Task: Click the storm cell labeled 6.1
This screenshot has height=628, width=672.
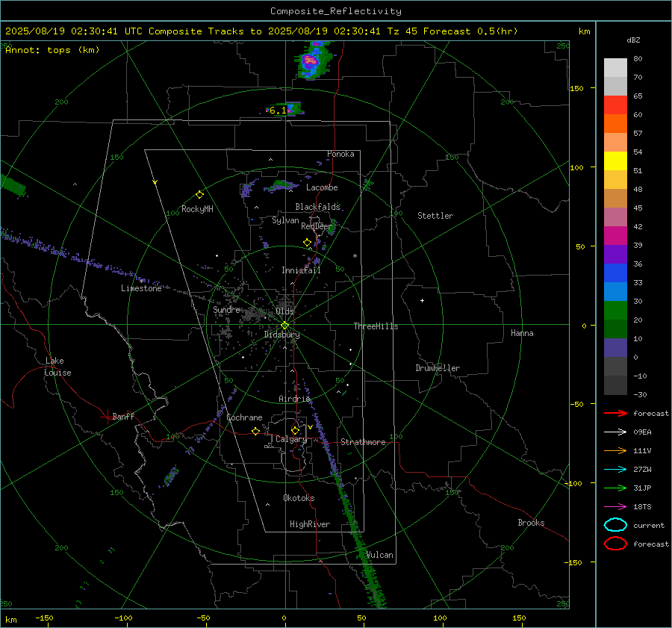Action: [284, 109]
